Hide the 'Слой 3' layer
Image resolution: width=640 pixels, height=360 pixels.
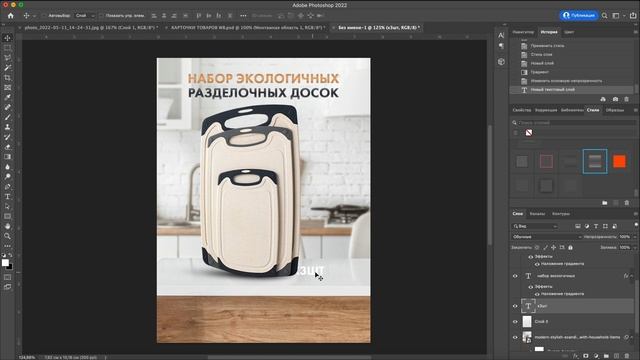click(x=515, y=322)
